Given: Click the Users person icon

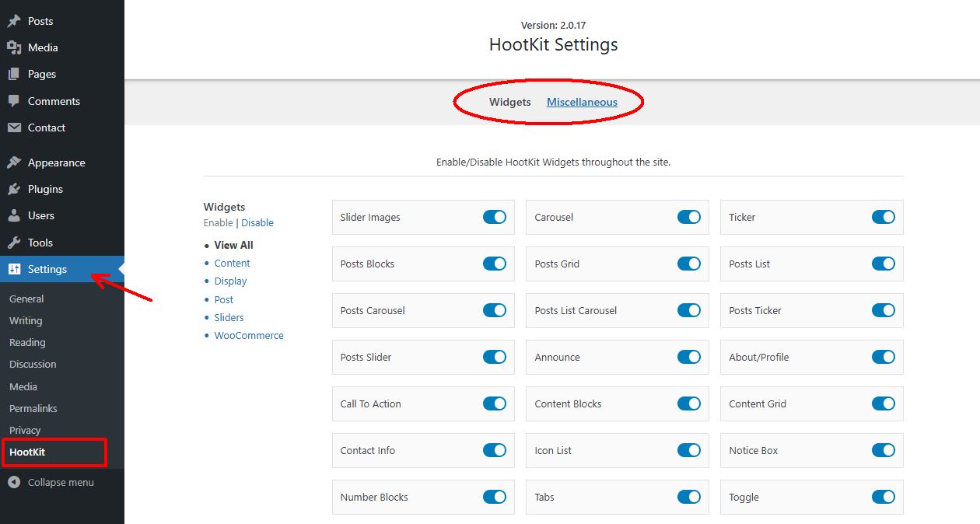Looking at the screenshot, I should [x=14, y=215].
